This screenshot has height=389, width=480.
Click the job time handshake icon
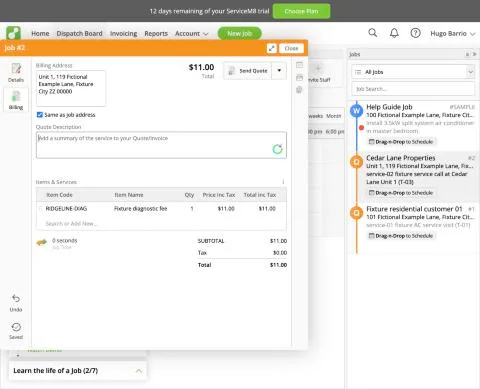click(42, 242)
